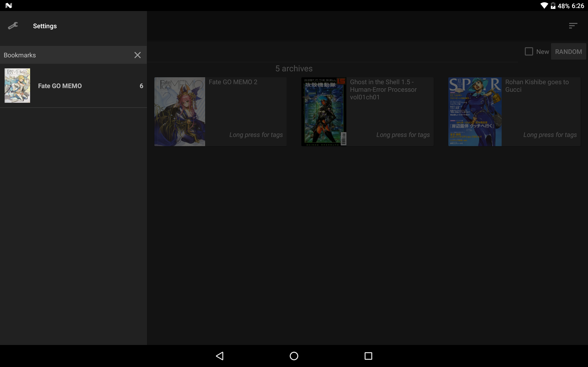
Task: Tap the N notification icon in status bar
Action: pyautogui.click(x=8, y=5)
